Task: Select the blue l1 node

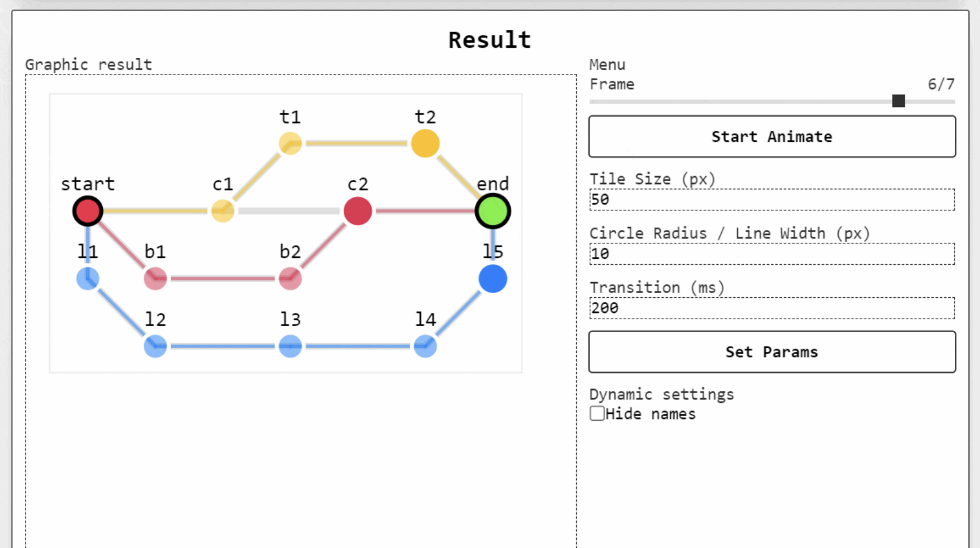Action: pyautogui.click(x=87, y=279)
